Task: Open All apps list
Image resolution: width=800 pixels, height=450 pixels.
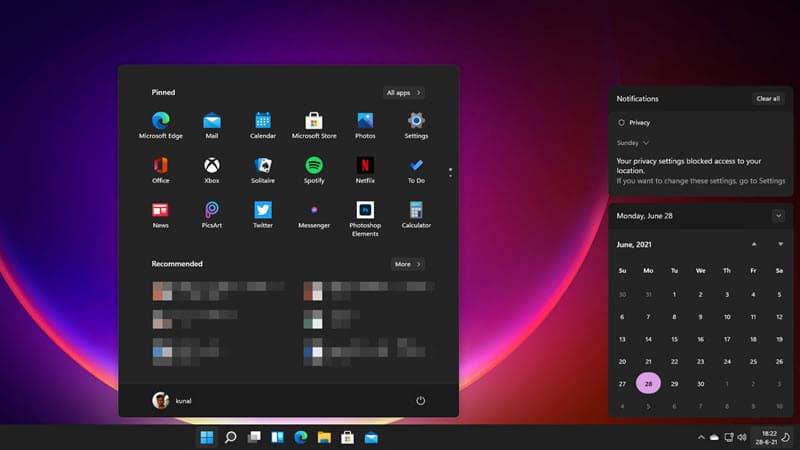Action: [x=404, y=92]
